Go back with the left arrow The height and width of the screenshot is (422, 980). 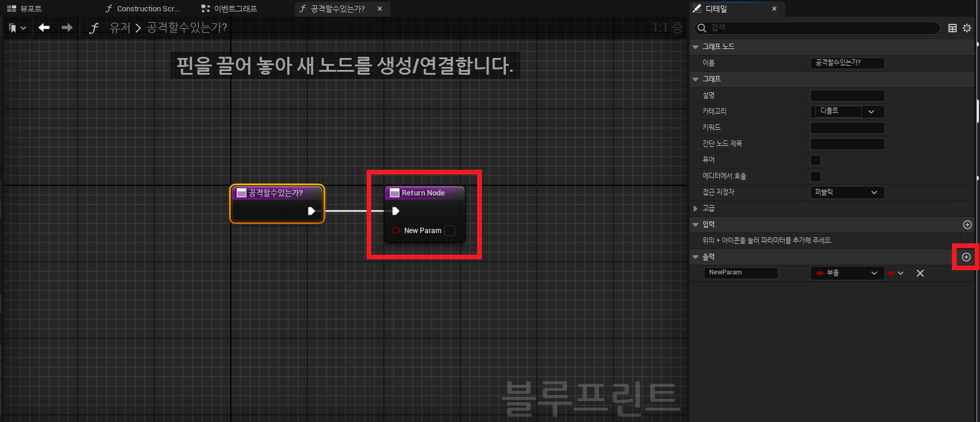(x=44, y=27)
